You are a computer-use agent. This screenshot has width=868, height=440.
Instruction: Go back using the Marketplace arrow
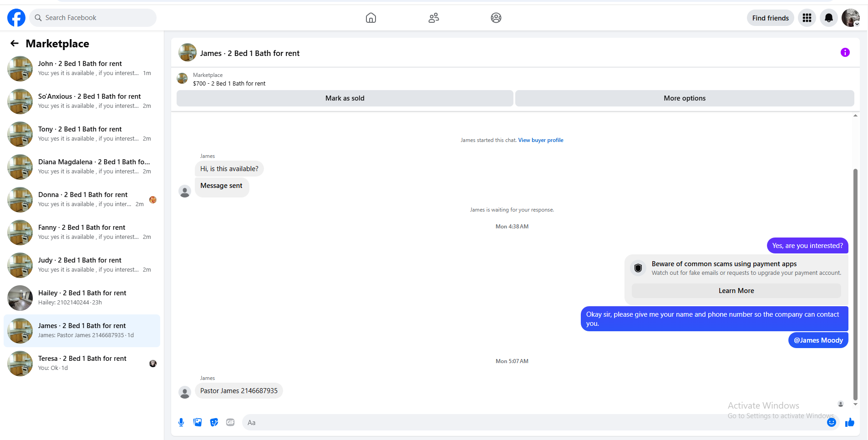click(15, 43)
